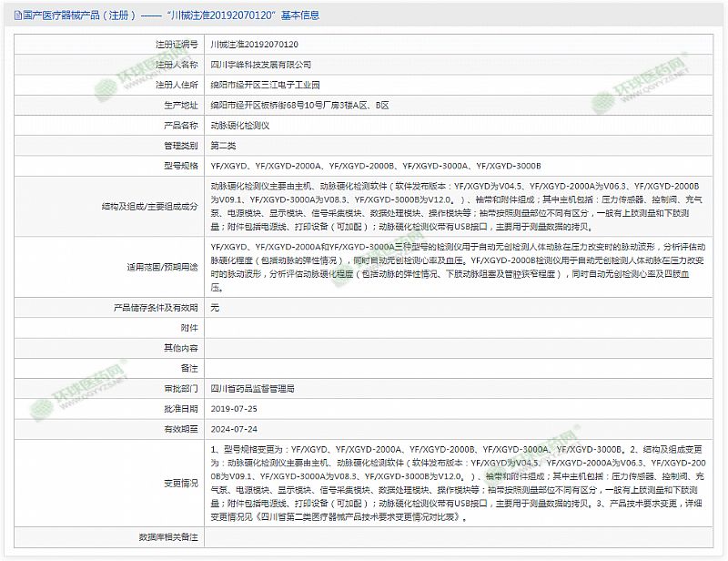728x561 pixels.
Task: Click the product name value 动脉硬化检测仪
Action: (x=240, y=125)
